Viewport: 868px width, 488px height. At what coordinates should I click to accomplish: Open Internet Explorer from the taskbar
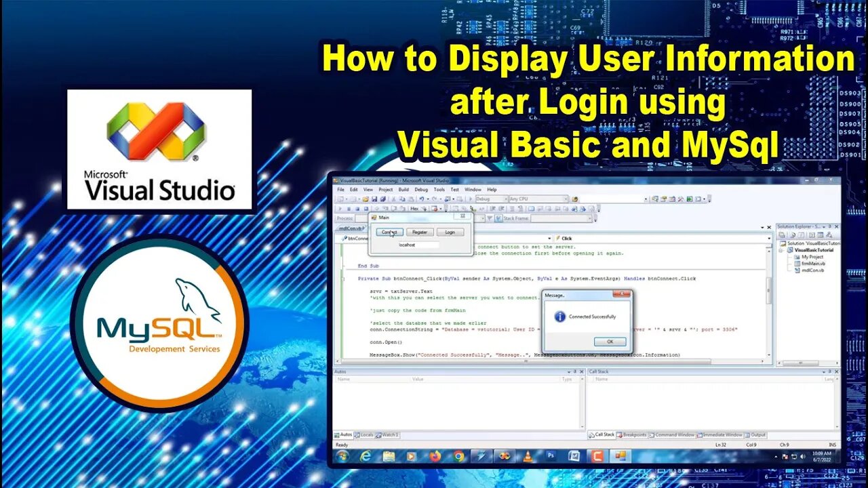pyautogui.click(x=366, y=456)
